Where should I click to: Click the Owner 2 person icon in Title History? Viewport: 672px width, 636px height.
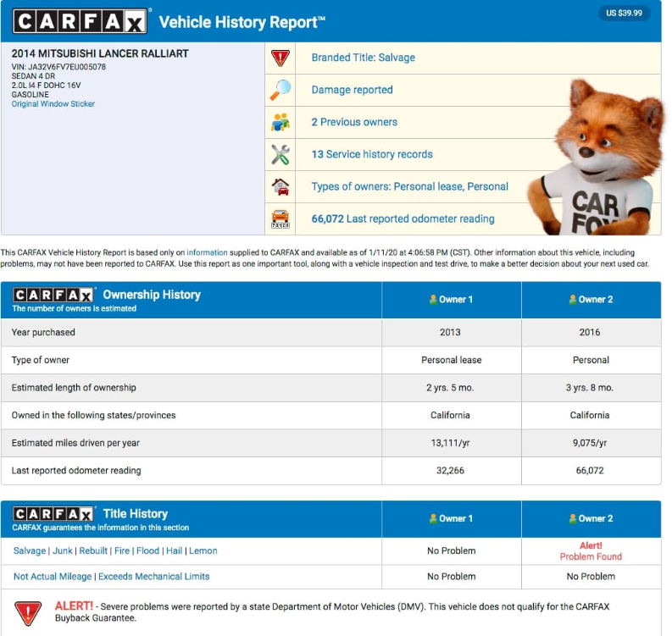(x=573, y=518)
